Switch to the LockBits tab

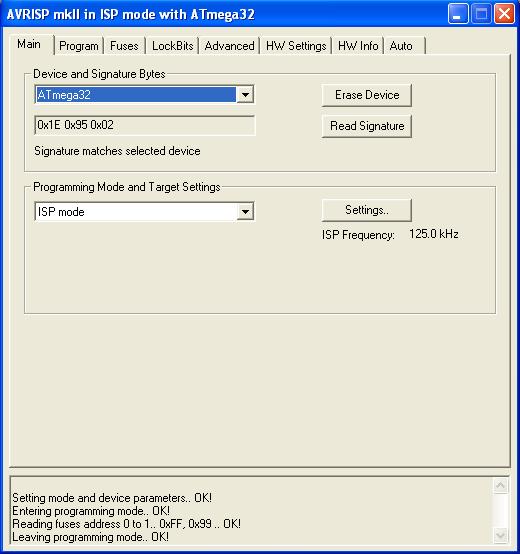tap(172, 46)
